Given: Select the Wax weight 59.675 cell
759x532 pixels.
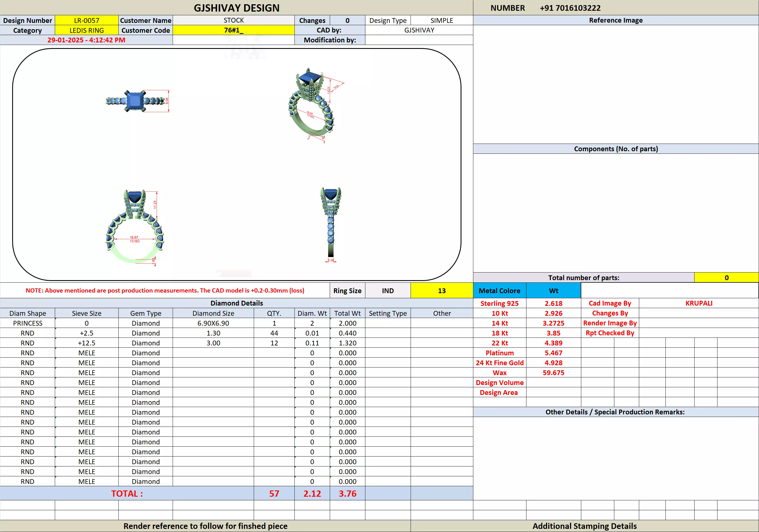Looking at the screenshot, I should 553,373.
